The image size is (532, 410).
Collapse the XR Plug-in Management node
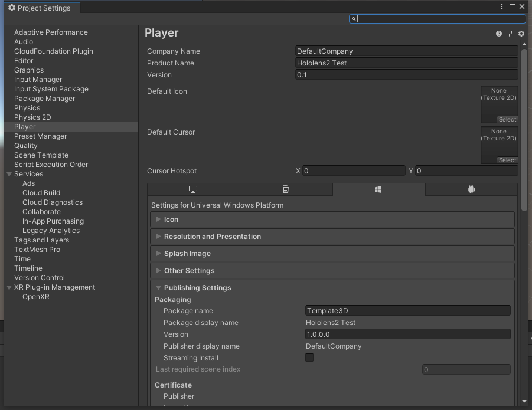(9, 287)
